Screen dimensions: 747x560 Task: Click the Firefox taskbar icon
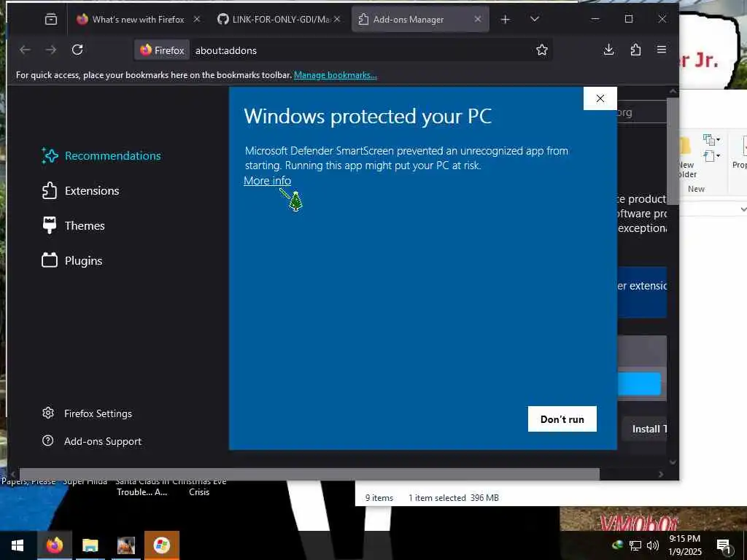pos(54,545)
